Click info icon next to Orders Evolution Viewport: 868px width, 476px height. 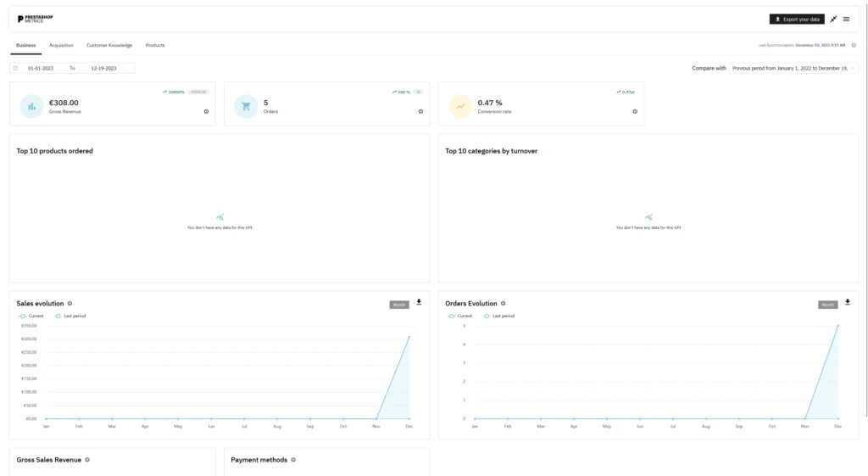coord(504,304)
